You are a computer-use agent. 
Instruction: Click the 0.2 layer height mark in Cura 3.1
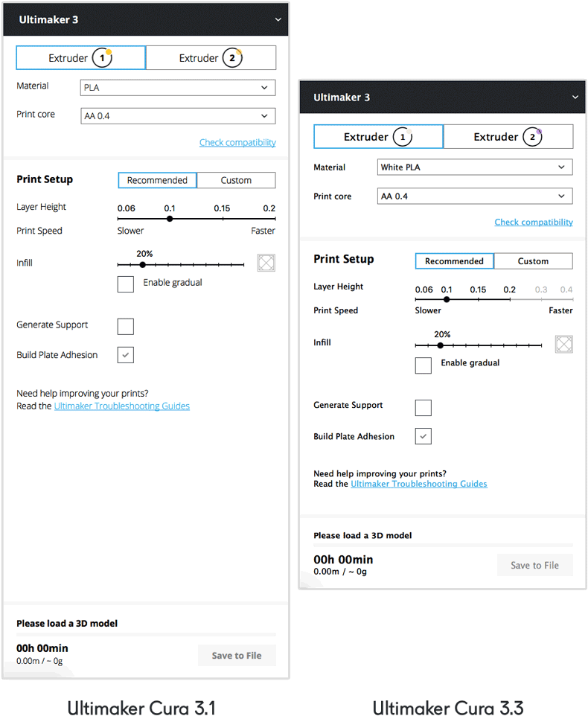269,208
